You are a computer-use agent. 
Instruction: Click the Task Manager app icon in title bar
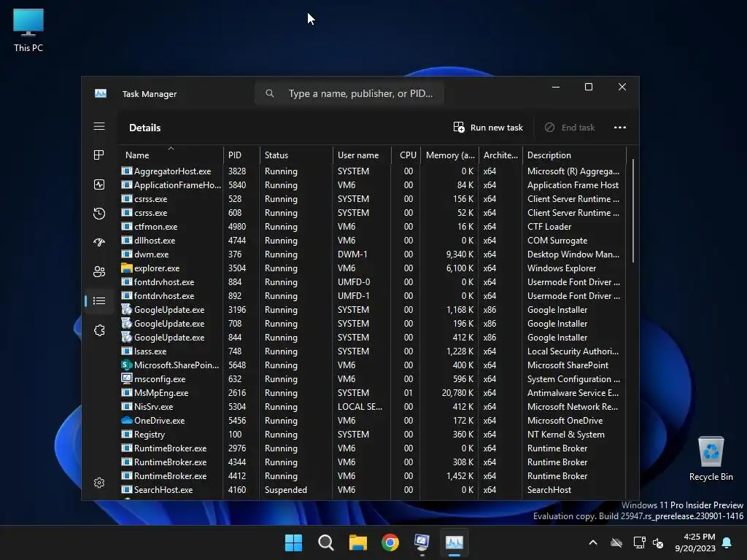tap(101, 94)
